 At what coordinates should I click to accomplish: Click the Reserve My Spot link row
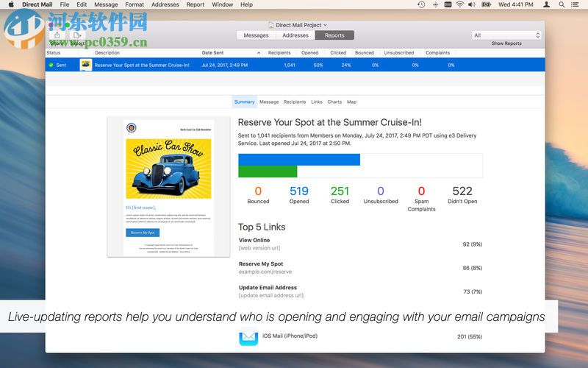360,268
